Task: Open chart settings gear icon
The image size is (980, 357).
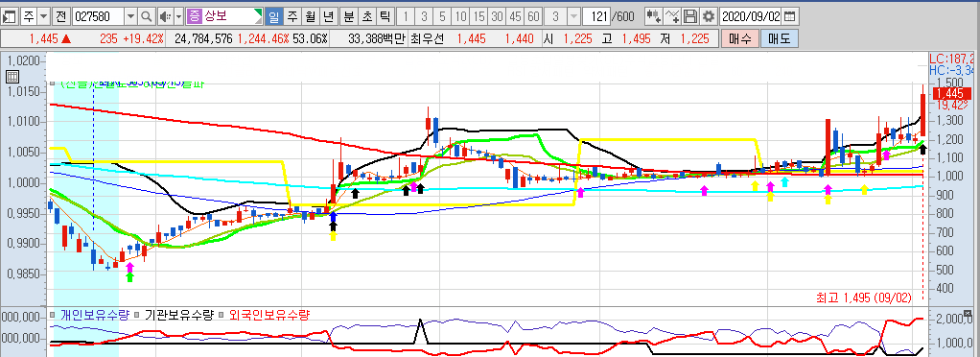Action: click(x=708, y=15)
